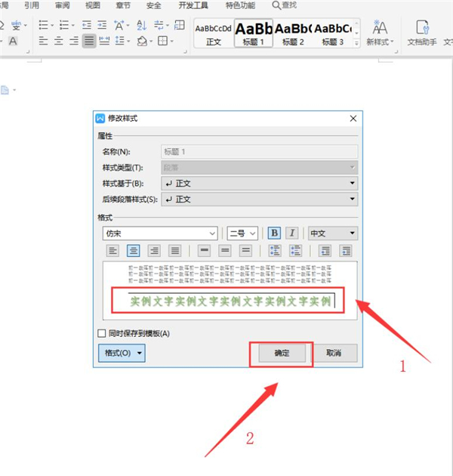Set double line spacing in dialog
Image resolution: width=453 pixels, height=476 pixels.
tap(246, 251)
